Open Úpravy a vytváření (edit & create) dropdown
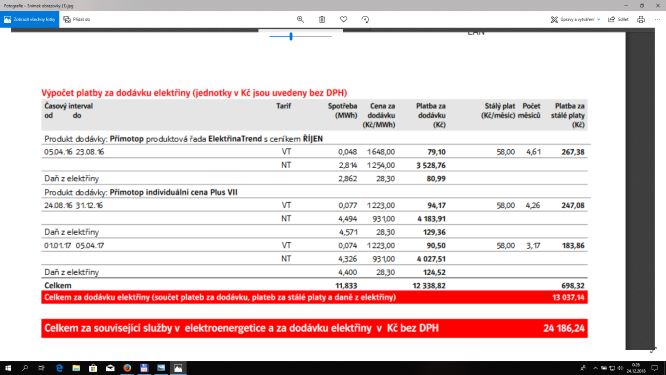Viewport: 666px width, 375px height. [576, 20]
